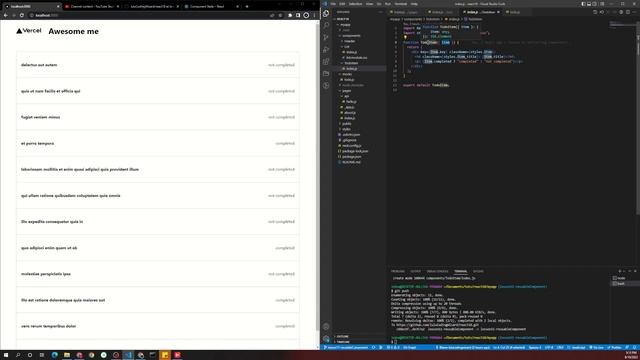The width and height of the screenshot is (640, 360).
Task: Reload the localhost page in browser
Action: coord(22,15)
